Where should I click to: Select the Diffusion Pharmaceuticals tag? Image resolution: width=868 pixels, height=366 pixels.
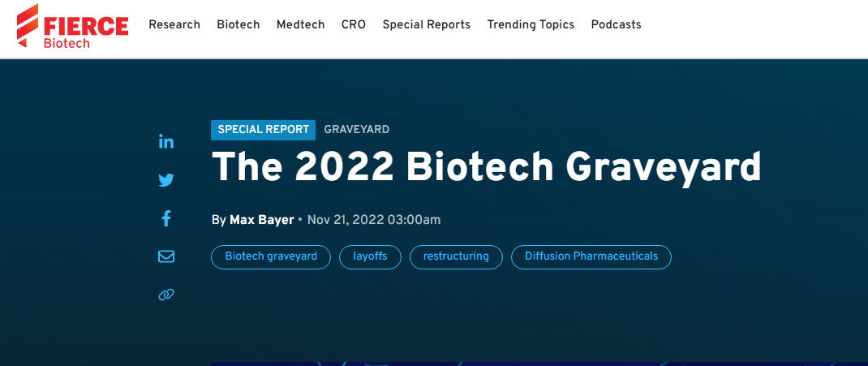point(591,257)
